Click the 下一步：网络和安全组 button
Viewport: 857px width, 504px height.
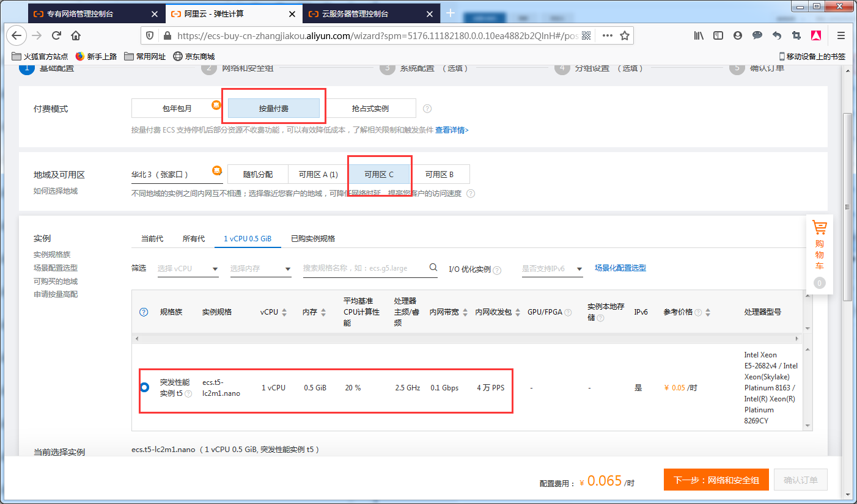[x=716, y=480]
